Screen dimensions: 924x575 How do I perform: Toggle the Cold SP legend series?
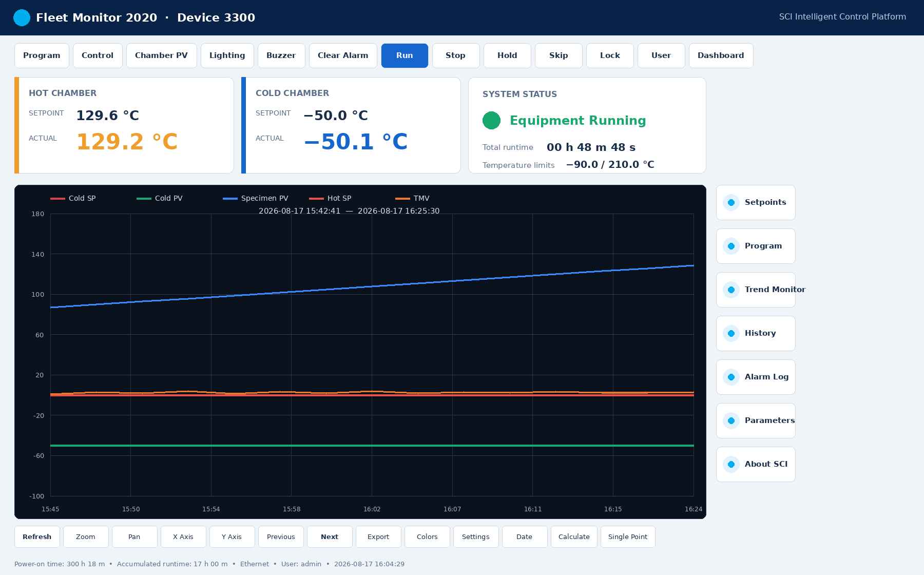[x=73, y=198]
